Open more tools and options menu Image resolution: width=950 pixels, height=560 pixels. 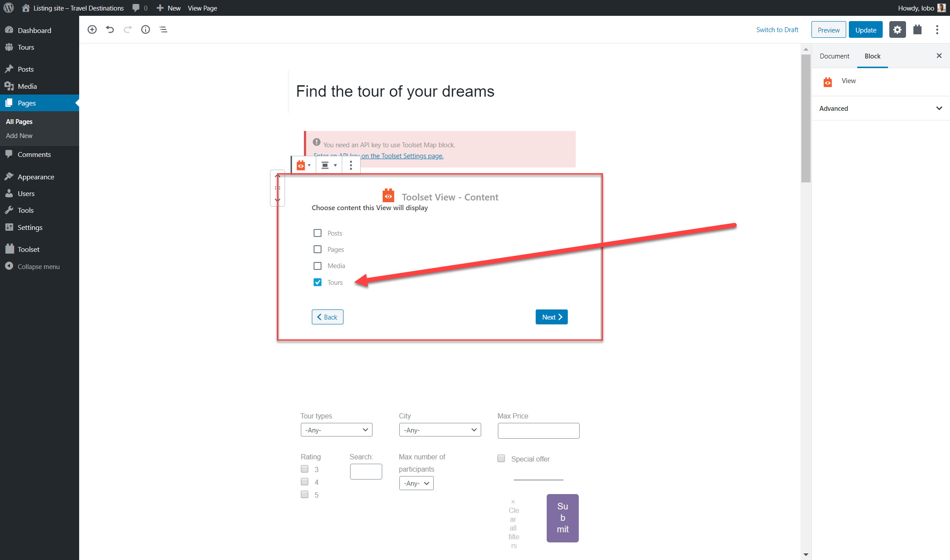point(937,30)
